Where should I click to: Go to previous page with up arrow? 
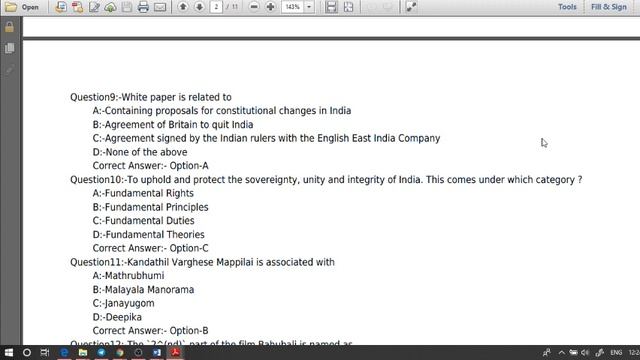[183, 7]
